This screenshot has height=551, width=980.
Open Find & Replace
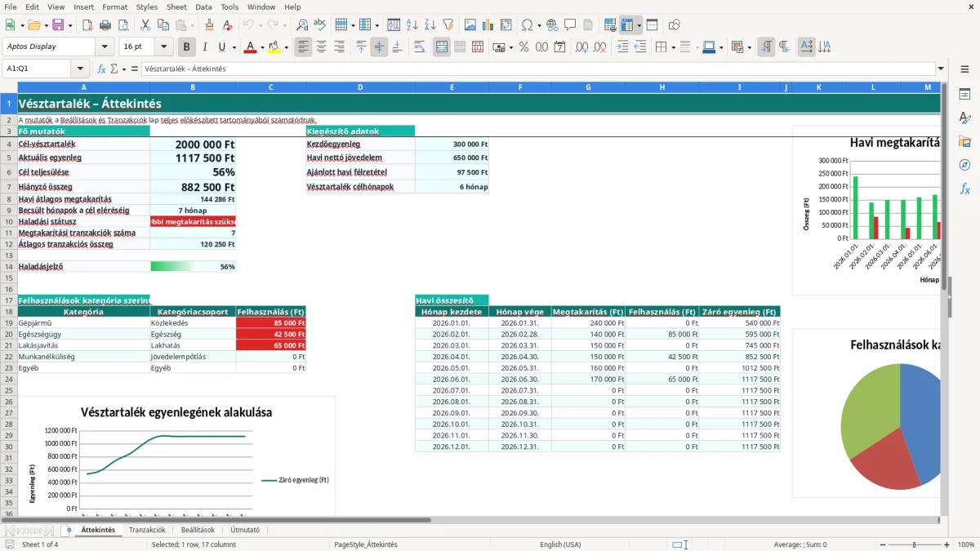(302, 25)
